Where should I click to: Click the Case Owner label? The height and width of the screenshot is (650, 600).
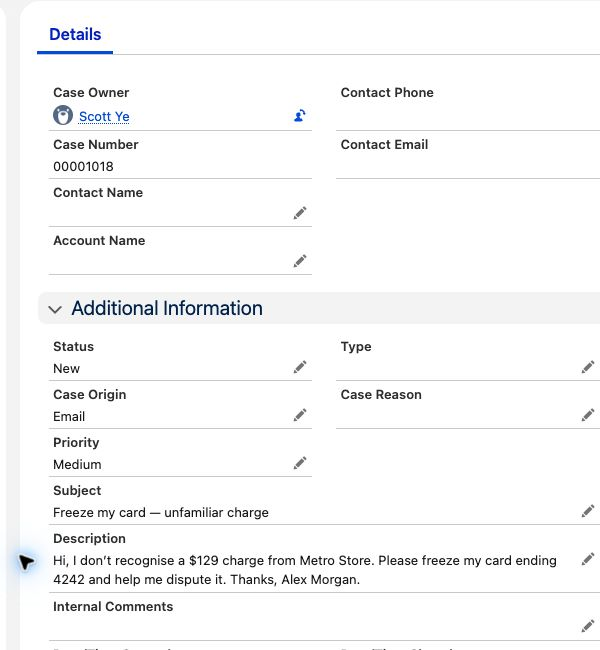pyautogui.click(x=91, y=92)
